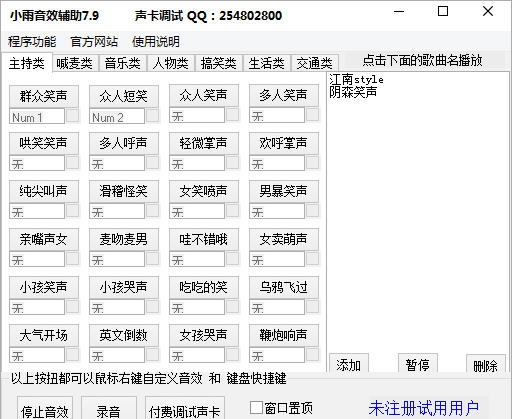Click the Num 2 hotkey field
Viewport: 512px width, 419px height.
(117, 116)
